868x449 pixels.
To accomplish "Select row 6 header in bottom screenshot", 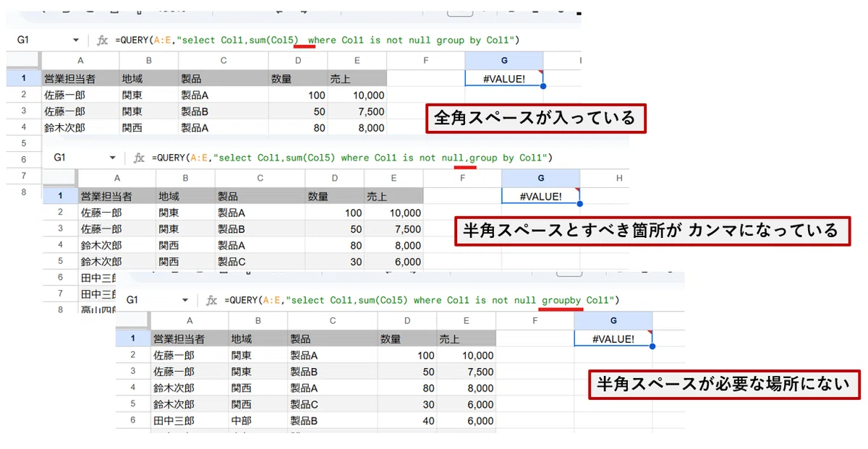I will (x=133, y=420).
